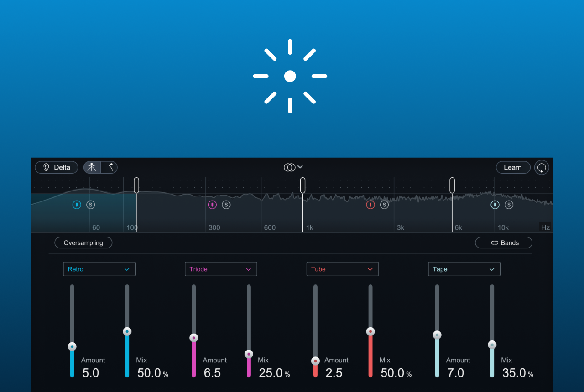Solo the light-blue high band near 10k
This screenshot has height=392, width=584.
click(509, 205)
